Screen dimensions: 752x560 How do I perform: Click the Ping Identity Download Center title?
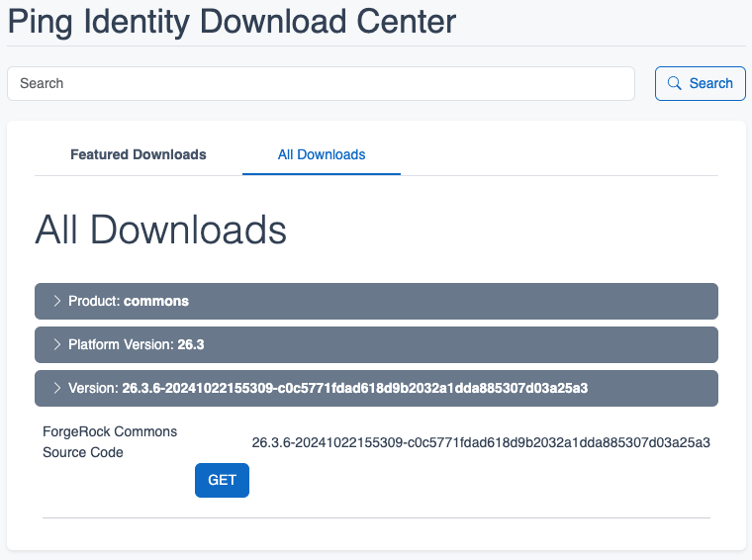coord(232,21)
